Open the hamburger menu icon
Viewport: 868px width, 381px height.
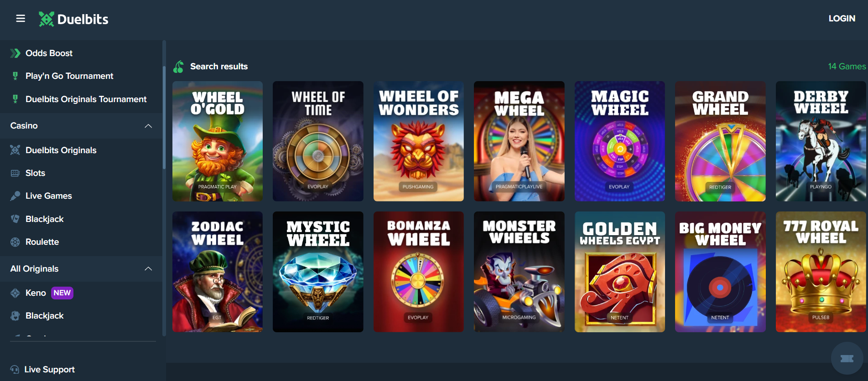click(21, 19)
